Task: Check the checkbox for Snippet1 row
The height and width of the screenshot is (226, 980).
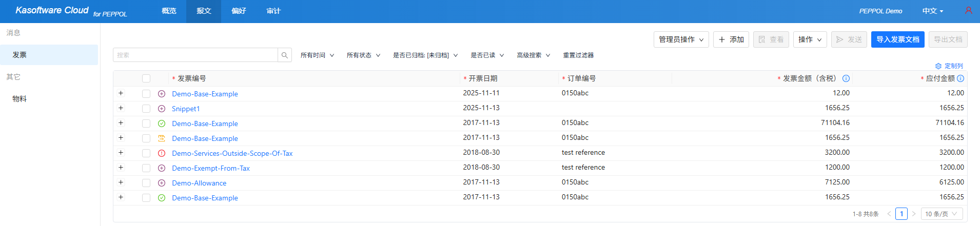Action: 146,109
